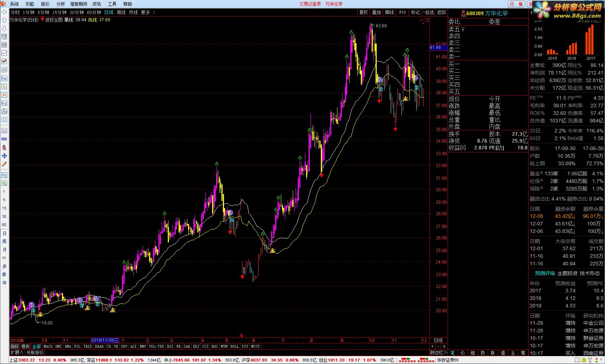
Task: Select the MACD indicator tab
Action: 48,346
